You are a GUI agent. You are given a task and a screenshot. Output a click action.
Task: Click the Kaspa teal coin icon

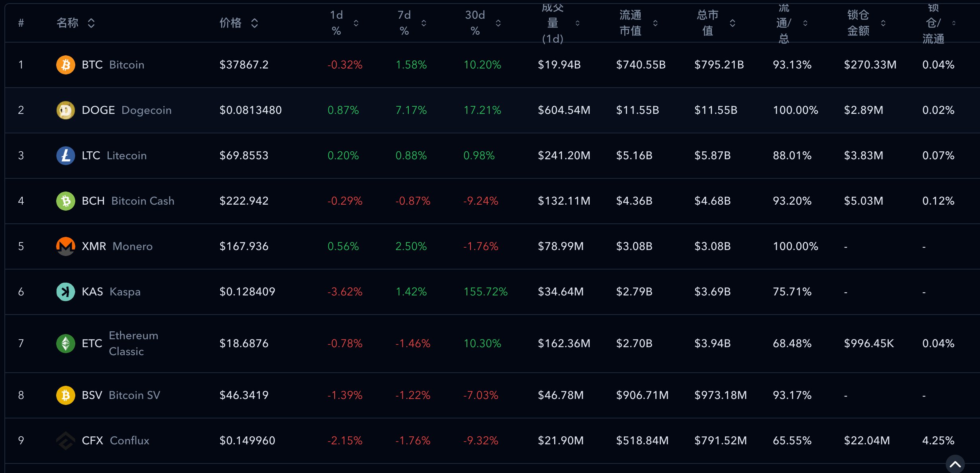[66, 291]
